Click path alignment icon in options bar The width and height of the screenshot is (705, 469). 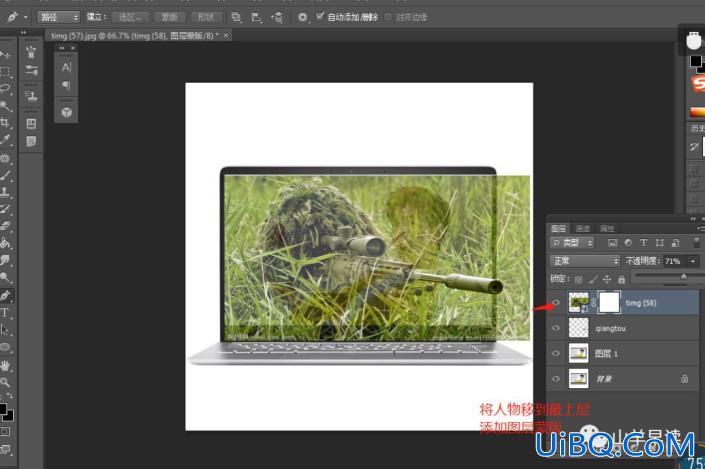point(256,18)
